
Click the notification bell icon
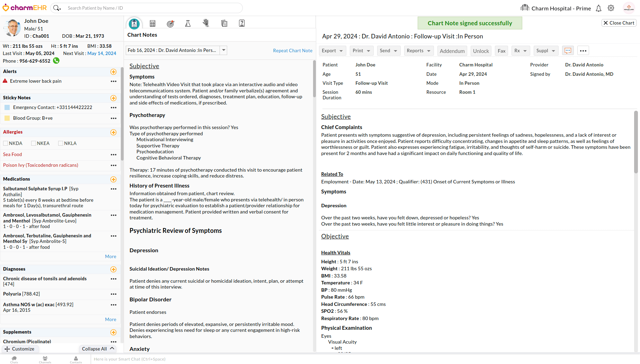point(598,8)
